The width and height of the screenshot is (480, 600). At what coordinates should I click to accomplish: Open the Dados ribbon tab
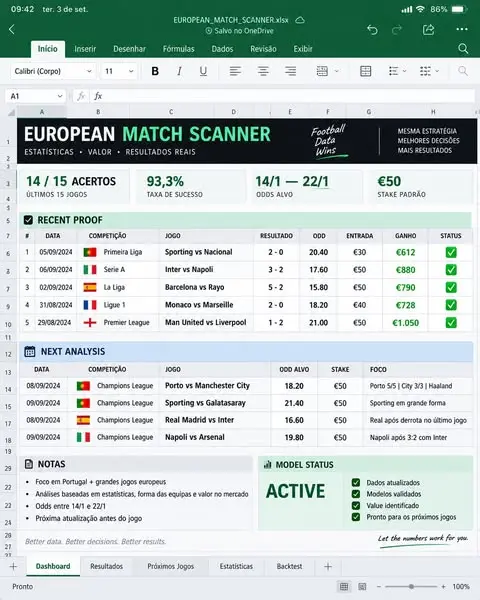click(x=222, y=49)
